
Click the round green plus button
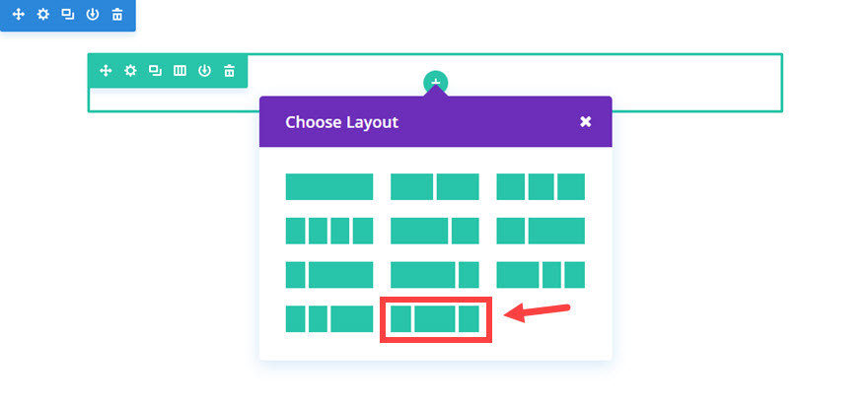(x=435, y=83)
